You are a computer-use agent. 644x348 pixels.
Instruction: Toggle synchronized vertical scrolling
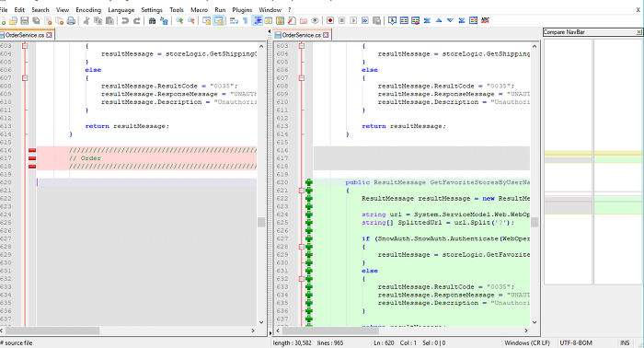[207, 20]
